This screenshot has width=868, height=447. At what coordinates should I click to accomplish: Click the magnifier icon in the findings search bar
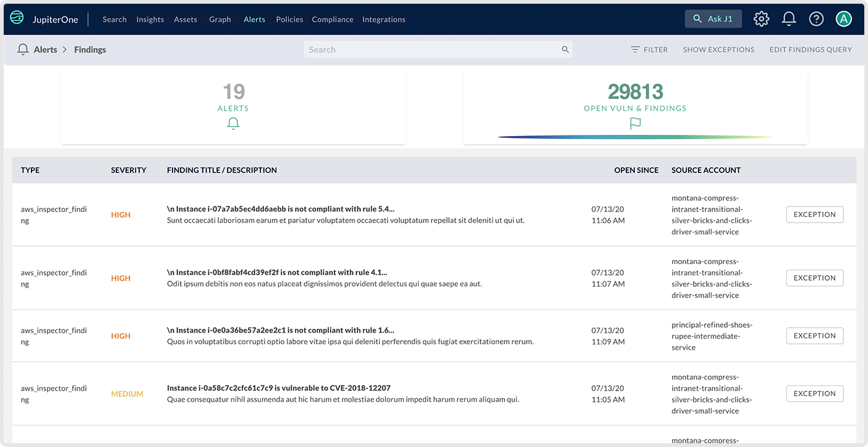coord(565,49)
